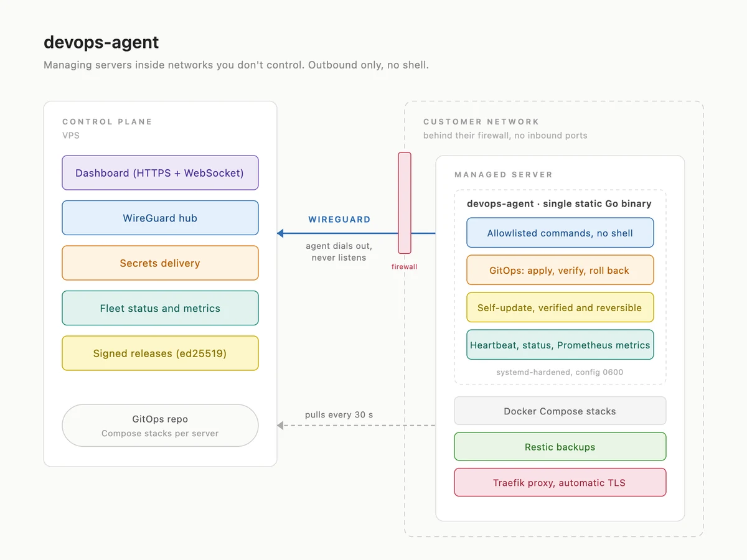
Task: Click the CONTROL PLANE heading
Action: pyautogui.click(x=107, y=122)
